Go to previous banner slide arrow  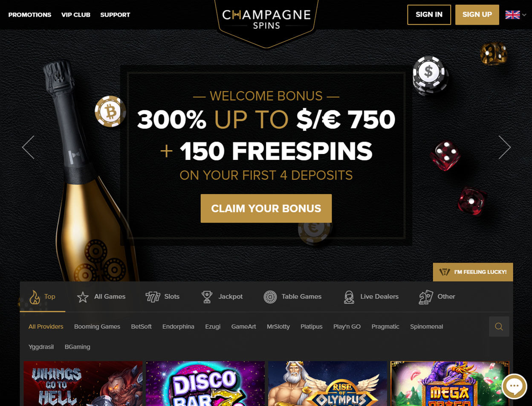click(x=28, y=148)
